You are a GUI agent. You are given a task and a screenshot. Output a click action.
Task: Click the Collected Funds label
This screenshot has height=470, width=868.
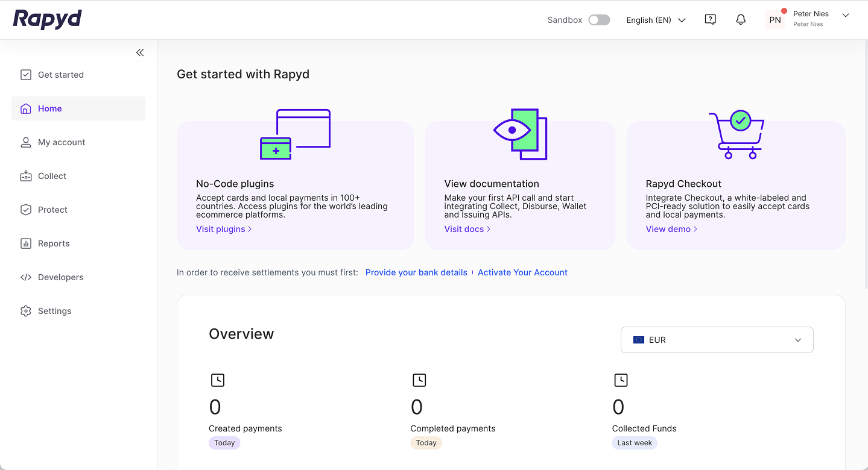pyautogui.click(x=644, y=428)
